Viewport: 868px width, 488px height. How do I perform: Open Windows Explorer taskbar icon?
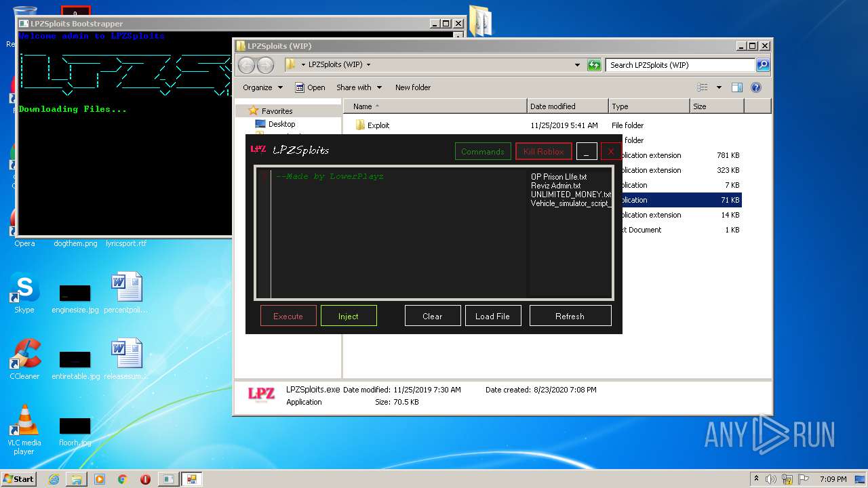77,479
